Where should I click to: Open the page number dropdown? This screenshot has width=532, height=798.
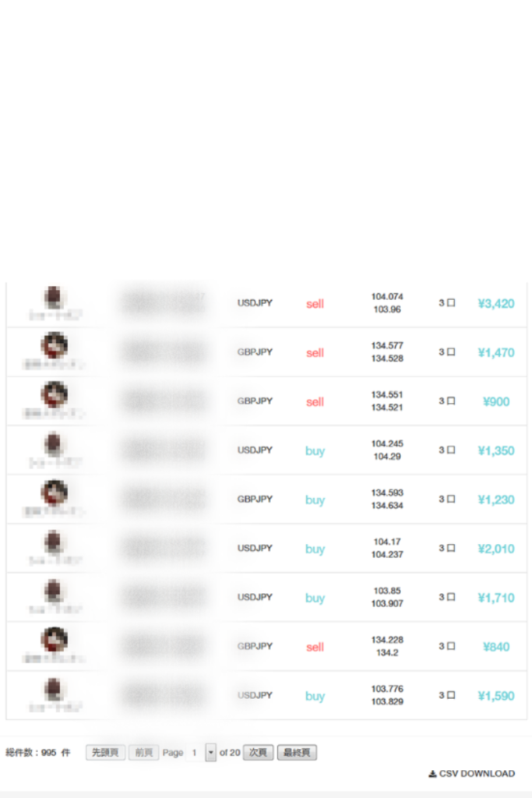point(210,753)
